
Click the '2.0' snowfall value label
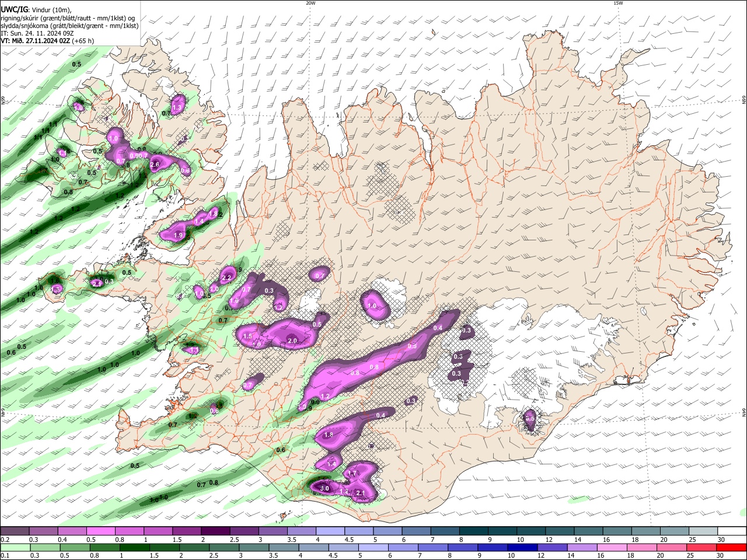(x=292, y=341)
